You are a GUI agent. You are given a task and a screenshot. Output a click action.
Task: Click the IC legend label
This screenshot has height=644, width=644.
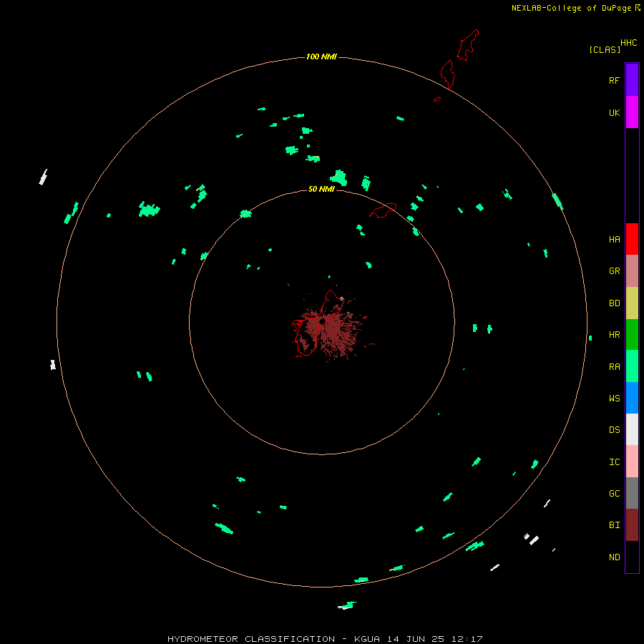[x=614, y=462]
